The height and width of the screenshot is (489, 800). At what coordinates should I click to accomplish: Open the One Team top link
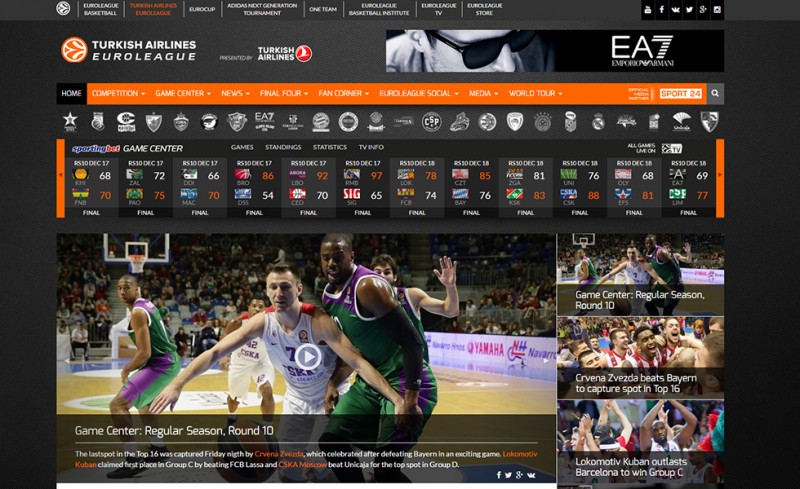click(x=322, y=9)
